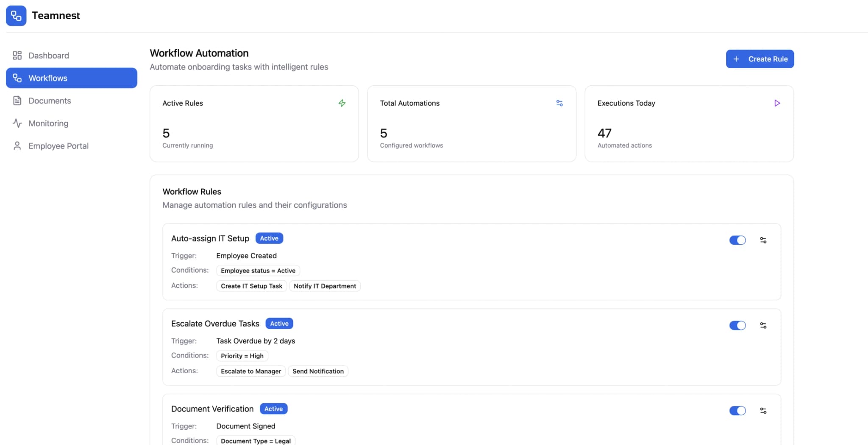Click the workflow icon on Total Automations card
Viewport: 868px width, 445px height.
(559, 103)
